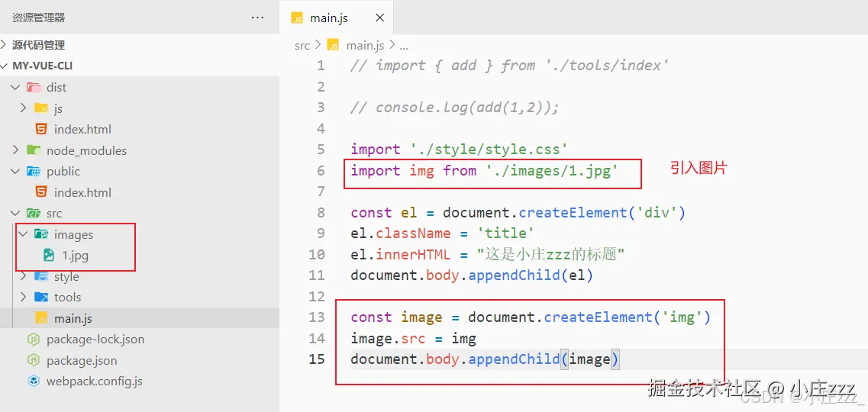Collapse the src folder chevron

(x=15, y=213)
